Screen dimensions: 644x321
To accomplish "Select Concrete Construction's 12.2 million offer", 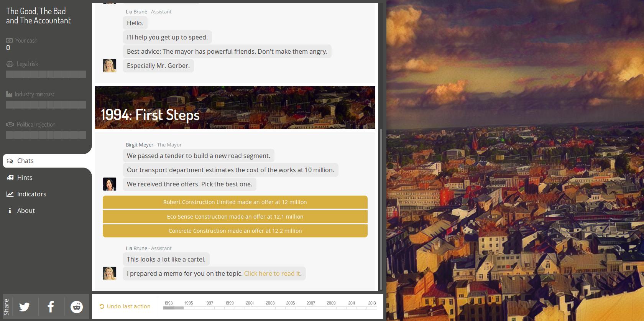I will pos(235,231).
